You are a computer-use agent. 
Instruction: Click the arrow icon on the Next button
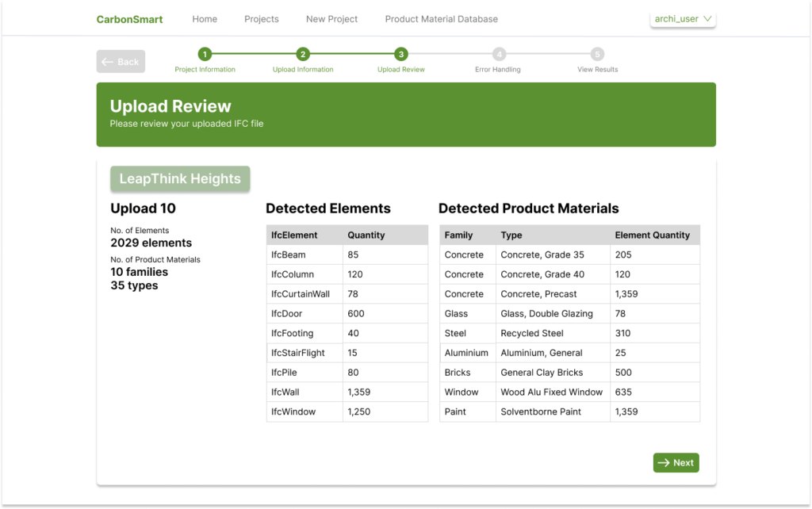pyautogui.click(x=665, y=462)
